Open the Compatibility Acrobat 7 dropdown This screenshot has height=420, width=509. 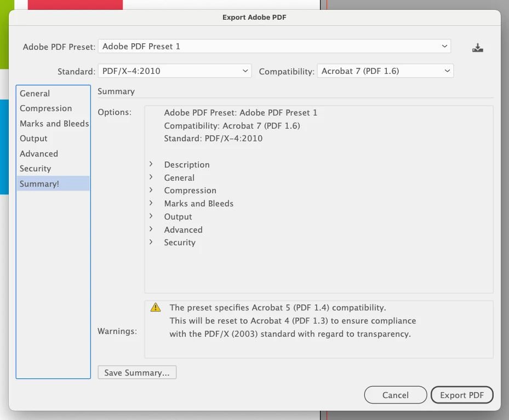(x=385, y=71)
